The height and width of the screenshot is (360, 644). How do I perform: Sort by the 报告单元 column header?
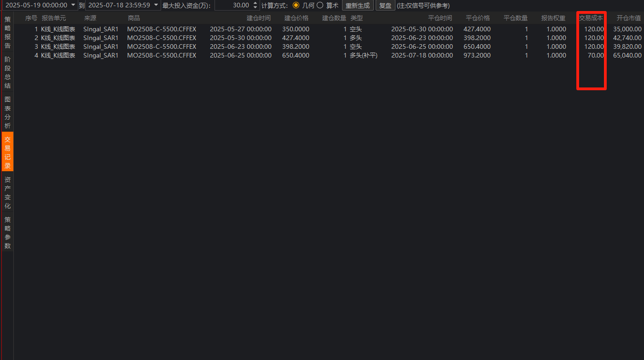tap(54, 18)
